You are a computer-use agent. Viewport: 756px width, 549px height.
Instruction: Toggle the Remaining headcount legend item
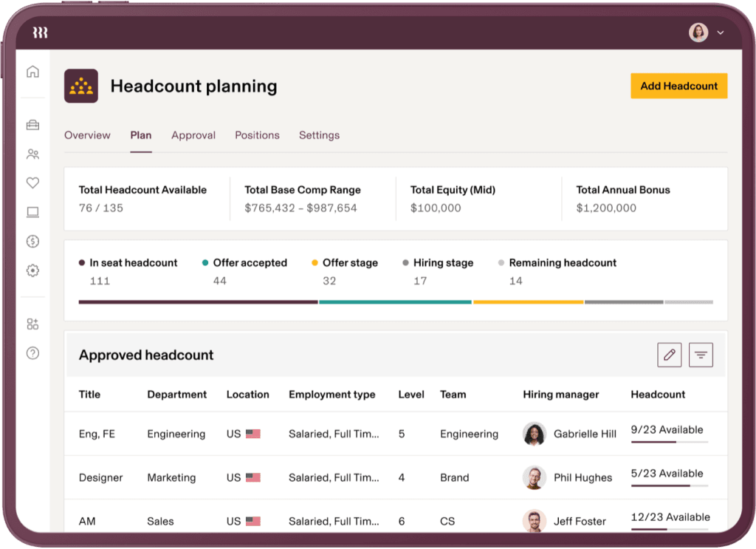pyautogui.click(x=562, y=262)
